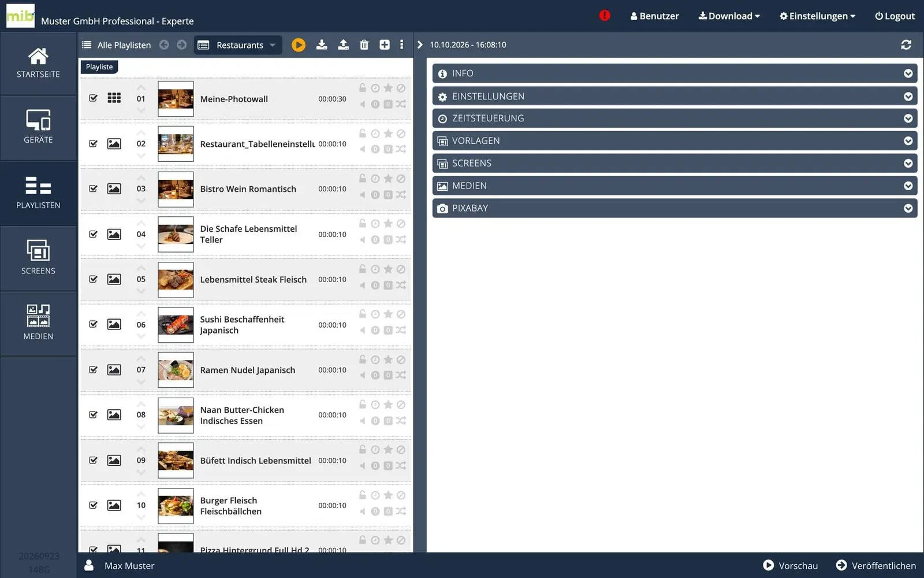The height and width of the screenshot is (578, 924).
Task: Click the Veröffentlichen button
Action: [876, 566]
